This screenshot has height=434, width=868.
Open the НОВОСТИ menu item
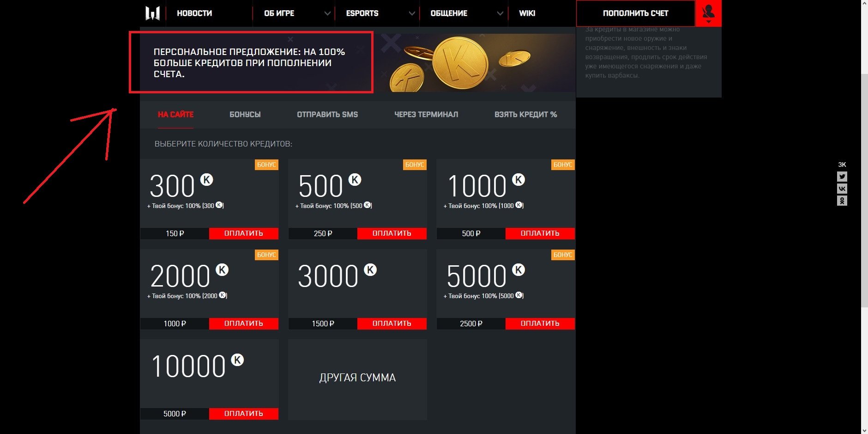194,13
